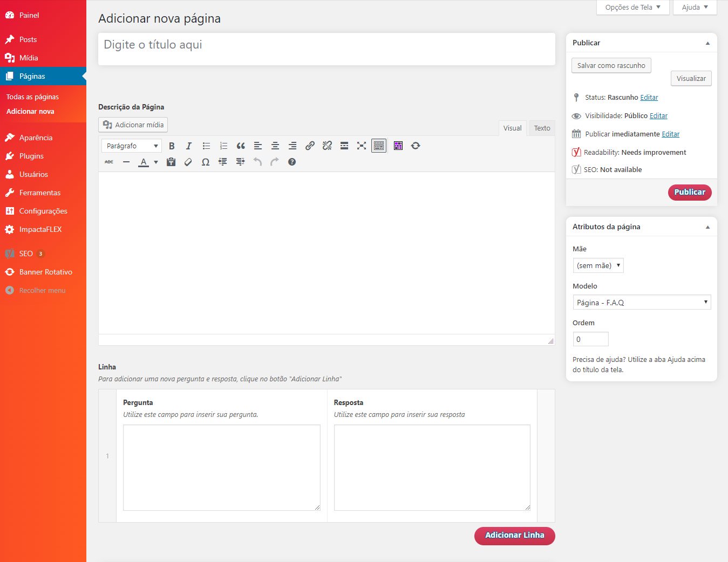728x562 pixels.
Task: Insert Read More tag
Action: pos(344,146)
